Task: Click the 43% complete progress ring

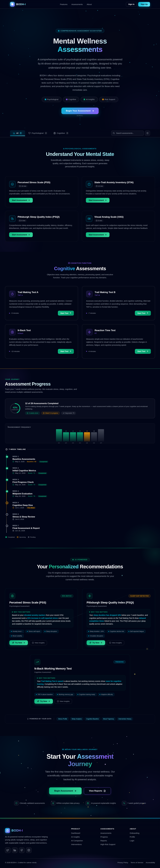Action: 15,408
